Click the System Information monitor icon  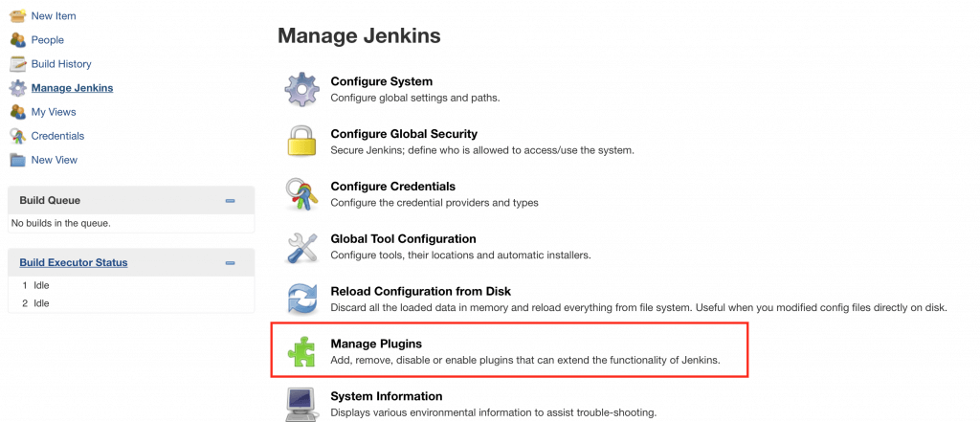click(x=301, y=403)
